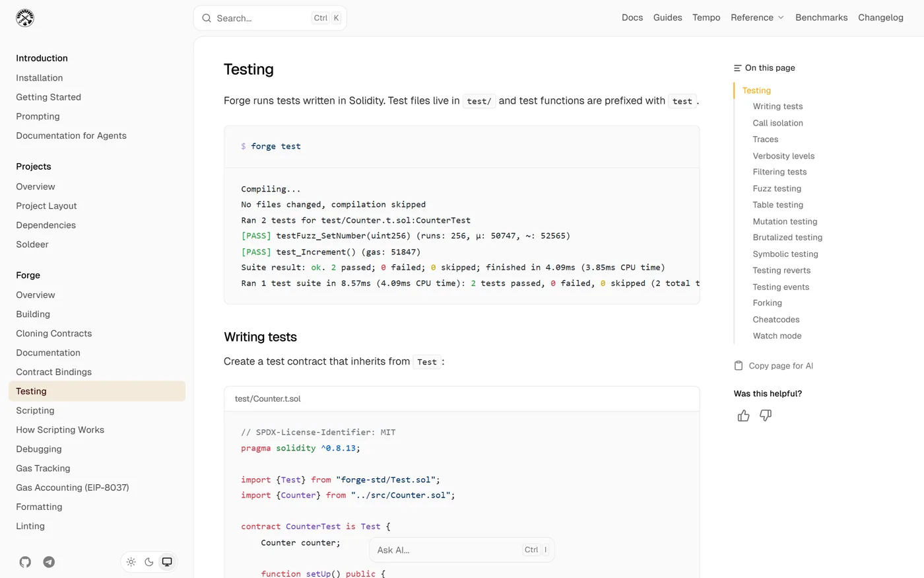Screen dimensions: 924x578
Task: Switch to dark theme moon icon
Action: point(149,562)
